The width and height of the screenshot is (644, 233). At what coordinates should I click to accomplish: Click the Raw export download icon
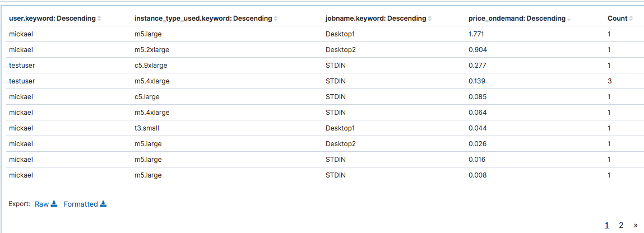(54, 204)
